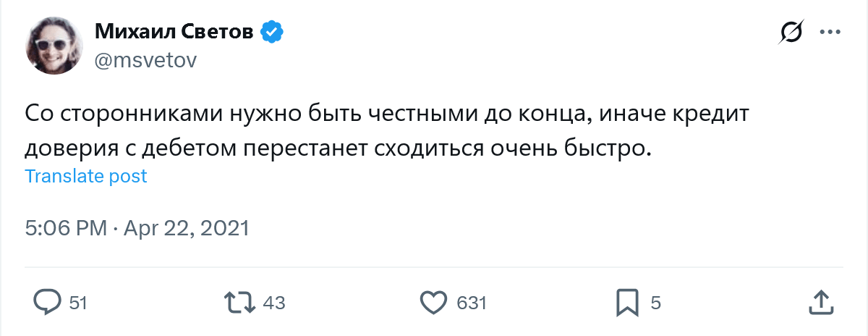Click the Apr 22, 2021 date
The height and width of the screenshot is (336, 868).
(187, 229)
